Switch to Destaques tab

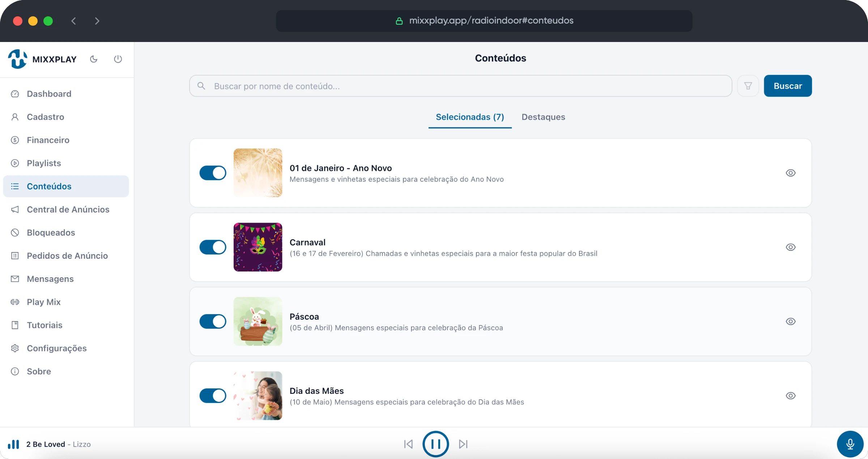(x=543, y=117)
